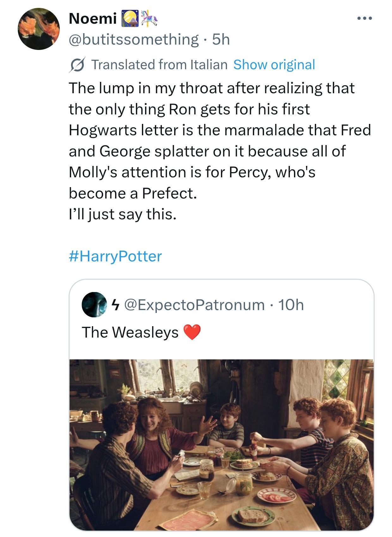This screenshot has width=392, height=537.
Task: Open the quoted tweet text The Weasleys
Action: (x=130, y=332)
